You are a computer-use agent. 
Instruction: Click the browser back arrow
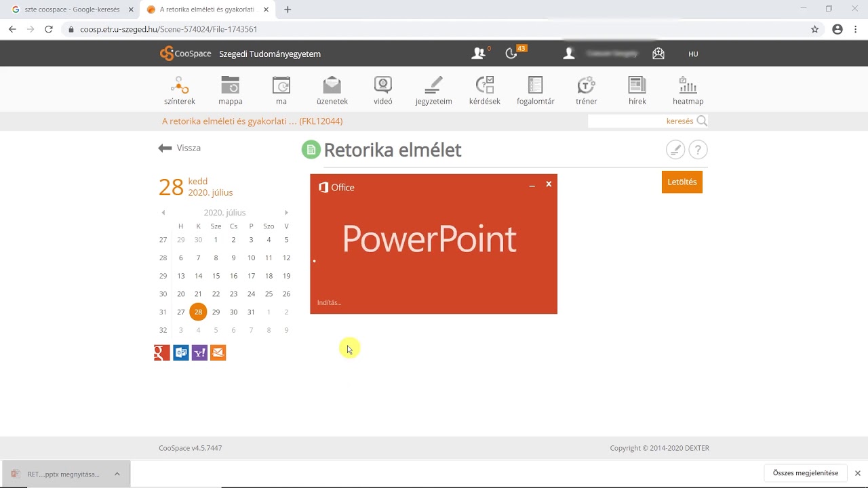coord(12,29)
